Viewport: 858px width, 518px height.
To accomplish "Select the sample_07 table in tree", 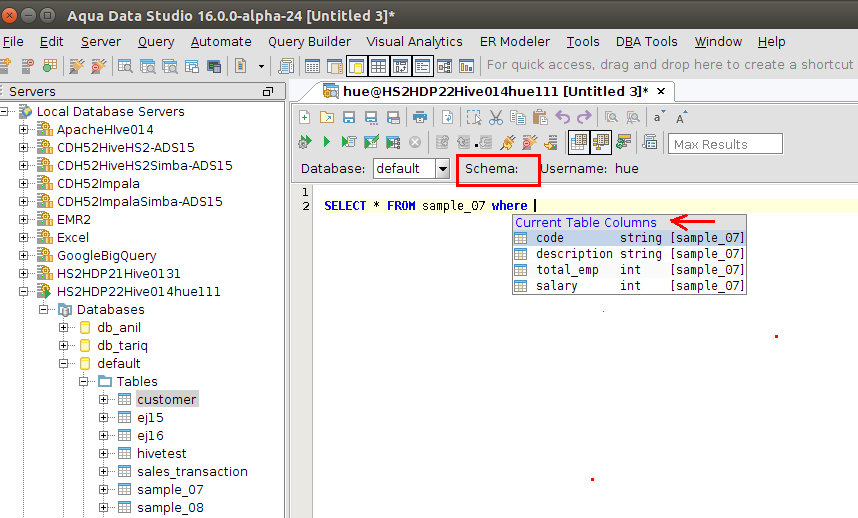I will [170, 490].
